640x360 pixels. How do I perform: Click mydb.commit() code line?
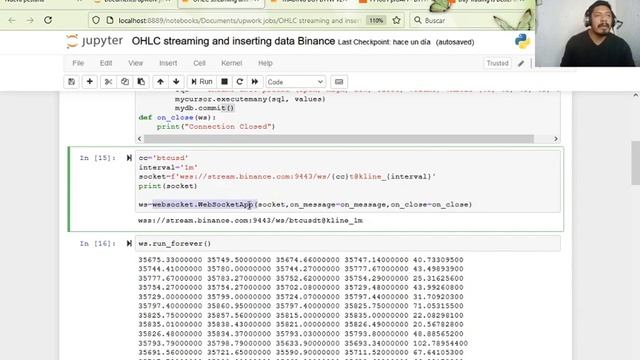tap(204, 108)
